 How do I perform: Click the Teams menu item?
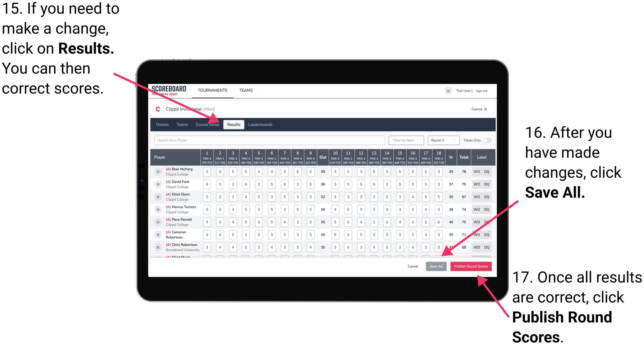click(180, 124)
